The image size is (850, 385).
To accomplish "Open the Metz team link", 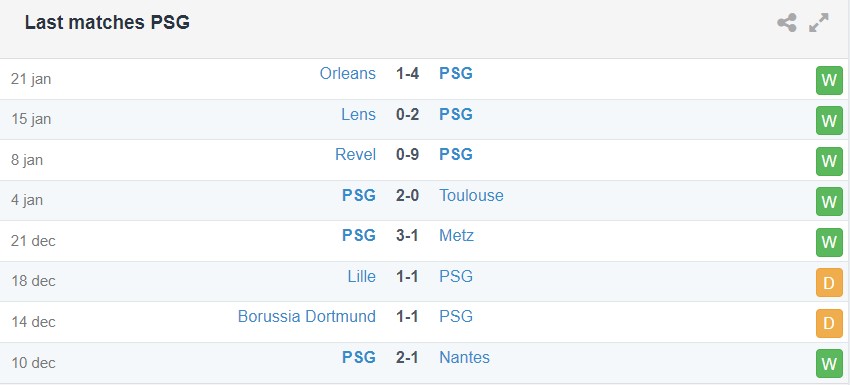I will [x=456, y=235].
